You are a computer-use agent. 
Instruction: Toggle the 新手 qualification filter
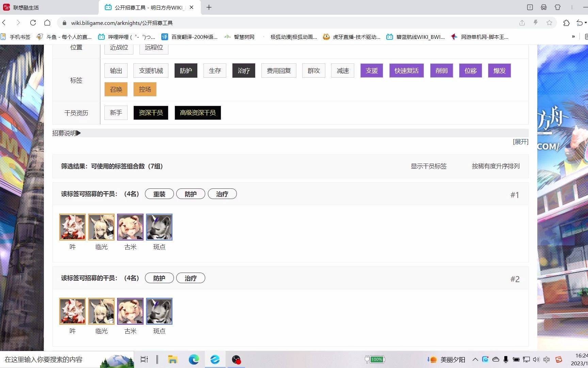pos(116,113)
